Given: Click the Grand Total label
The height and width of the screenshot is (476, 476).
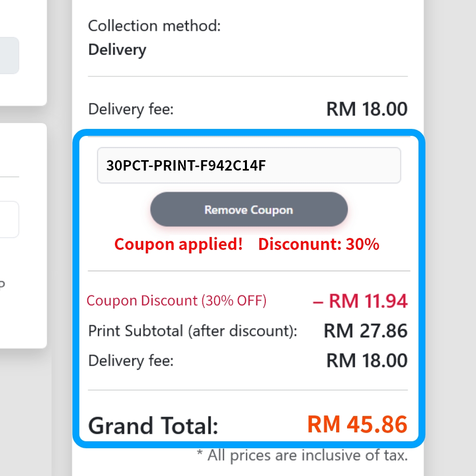Looking at the screenshot, I should pyautogui.click(x=153, y=425).
